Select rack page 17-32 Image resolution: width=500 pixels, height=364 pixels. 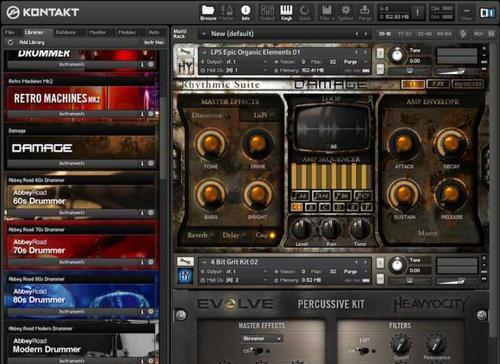pos(405,34)
